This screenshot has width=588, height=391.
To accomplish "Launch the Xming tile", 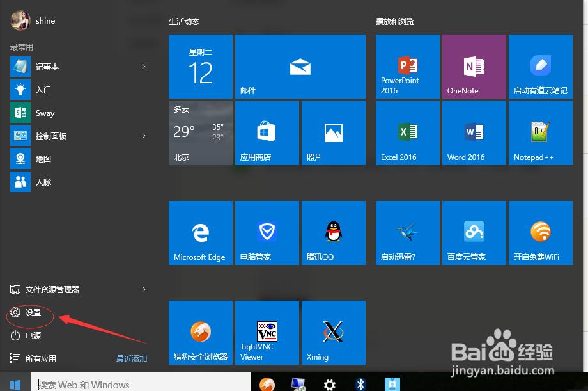I will click(x=334, y=333).
